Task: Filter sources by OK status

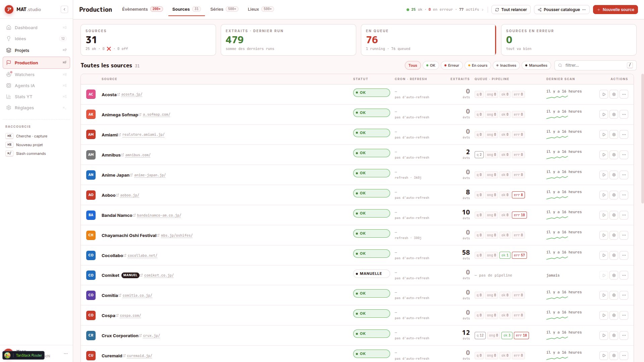Action: click(x=431, y=65)
